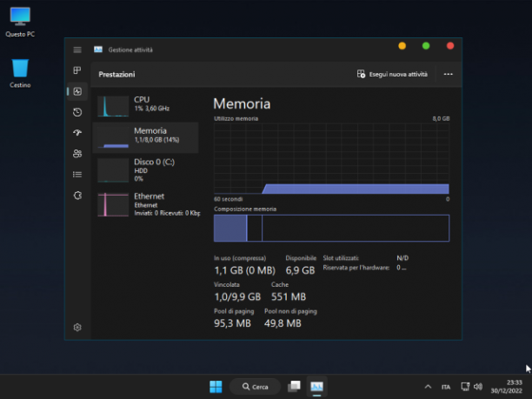The image size is (532, 399).
Task: Select the Ethernet performance entry
Action: click(x=145, y=204)
